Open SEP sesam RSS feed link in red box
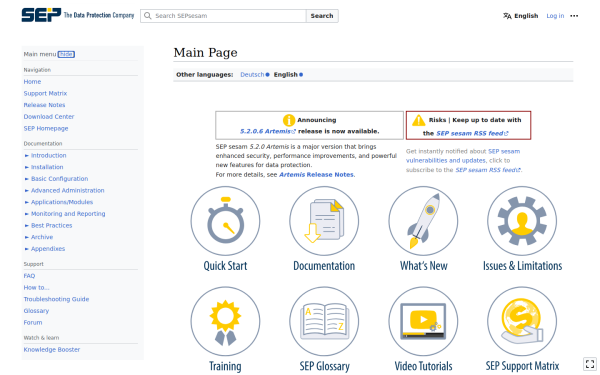This screenshot has width=600, height=375. click(x=472, y=133)
